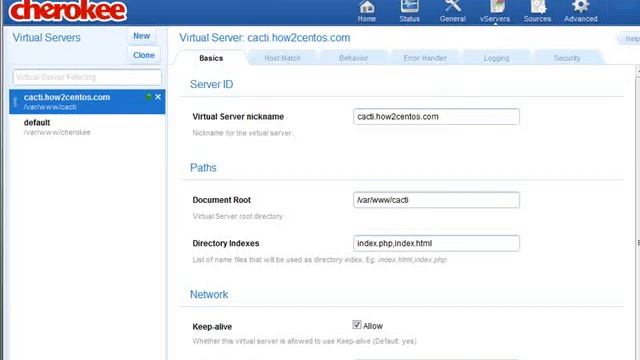This screenshot has width=640, height=360.
Task: Switch to the Error Handler tab
Action: (425, 58)
